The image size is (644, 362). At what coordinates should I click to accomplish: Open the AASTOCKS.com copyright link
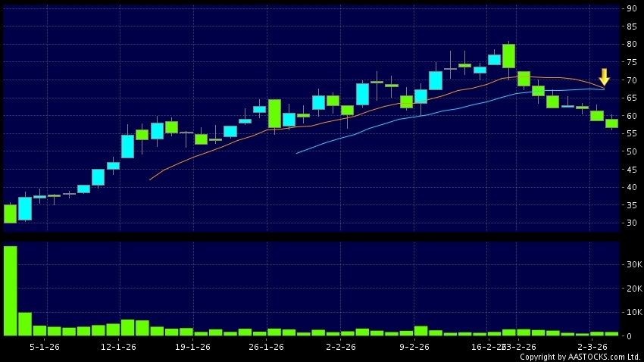(x=580, y=357)
